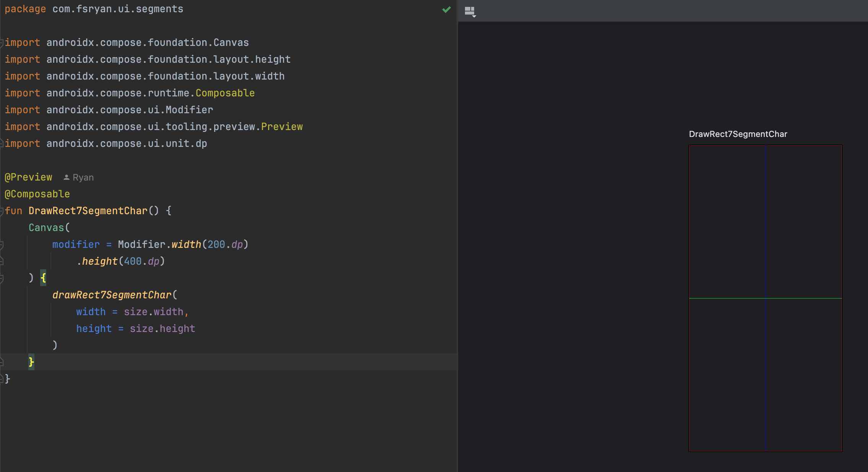Screen dimensions: 868x472
Task: Click the 'modifier' parameter name
Action: pos(76,244)
